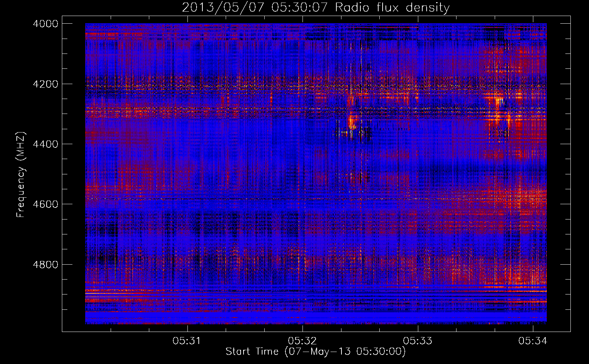Click the plot title "2013/05/07 05:30:07 Radio flux density"
This screenshot has width=589, height=364.
pos(316,8)
